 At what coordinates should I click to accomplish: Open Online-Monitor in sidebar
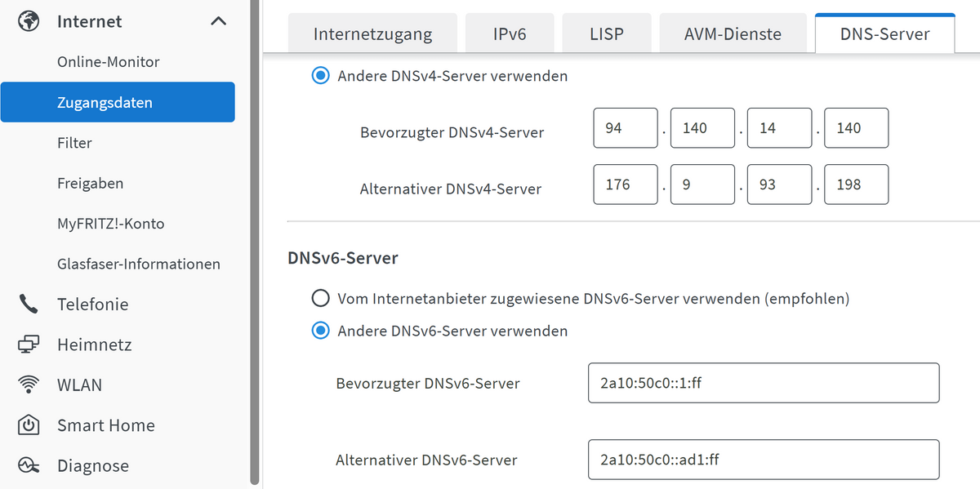[109, 62]
